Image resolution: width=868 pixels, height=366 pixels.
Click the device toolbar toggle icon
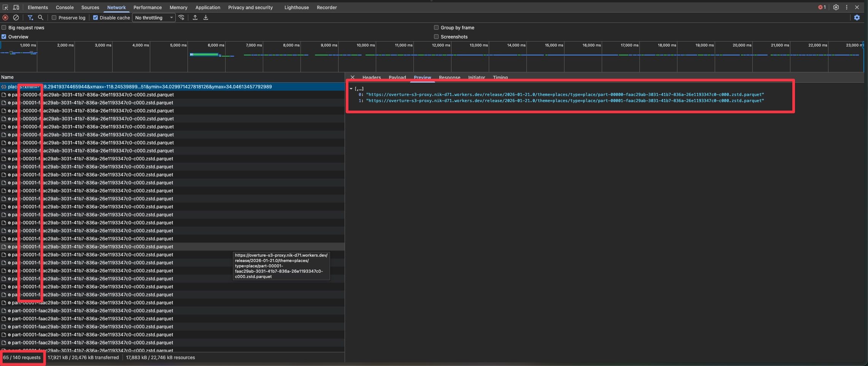pos(16,7)
